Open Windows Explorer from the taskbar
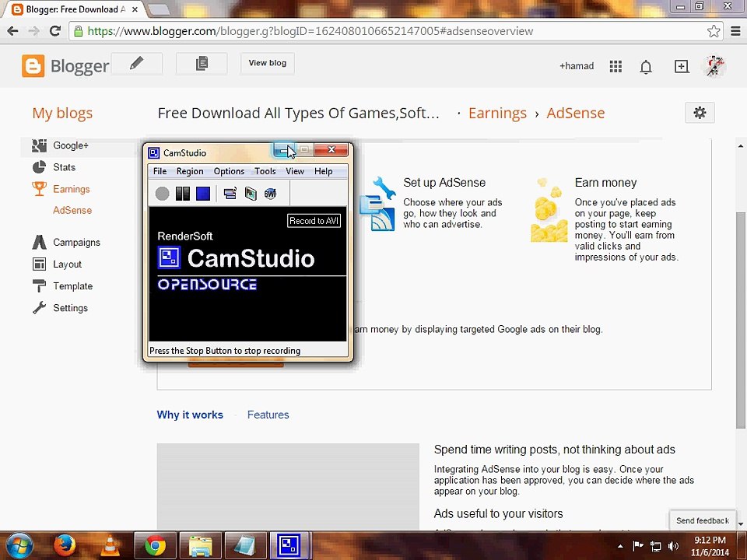 tap(201, 546)
